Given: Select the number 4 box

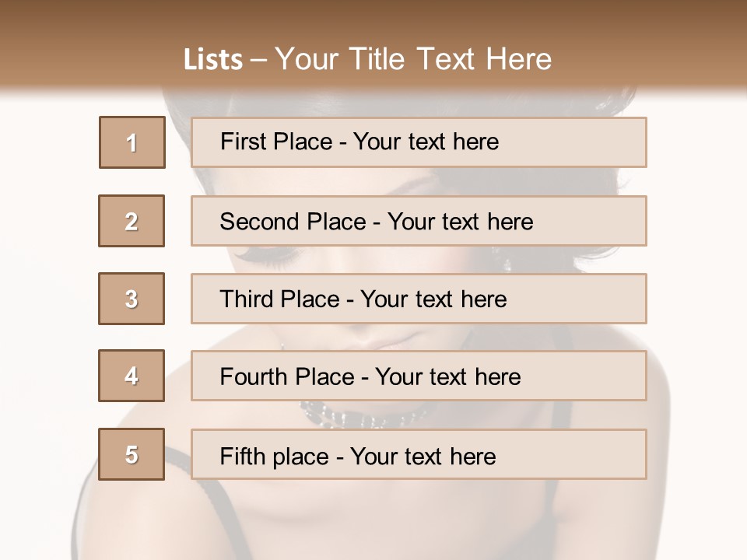Looking at the screenshot, I should tap(132, 376).
